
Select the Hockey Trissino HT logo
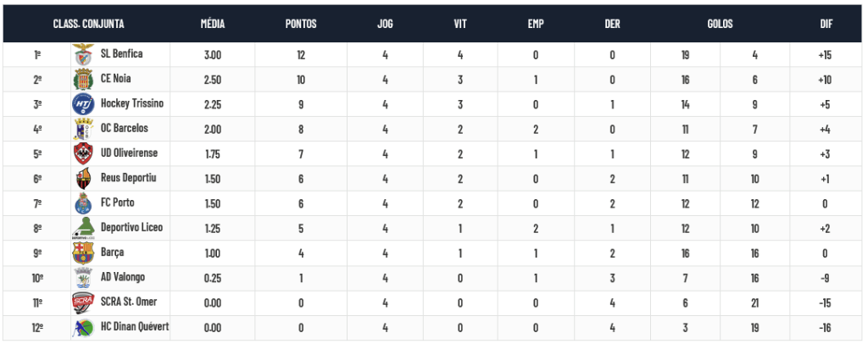coord(84,104)
